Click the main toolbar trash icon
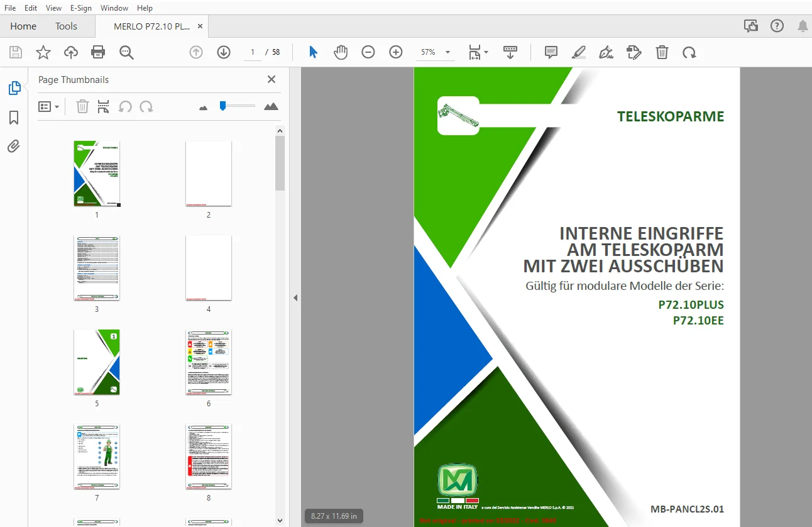 point(662,52)
